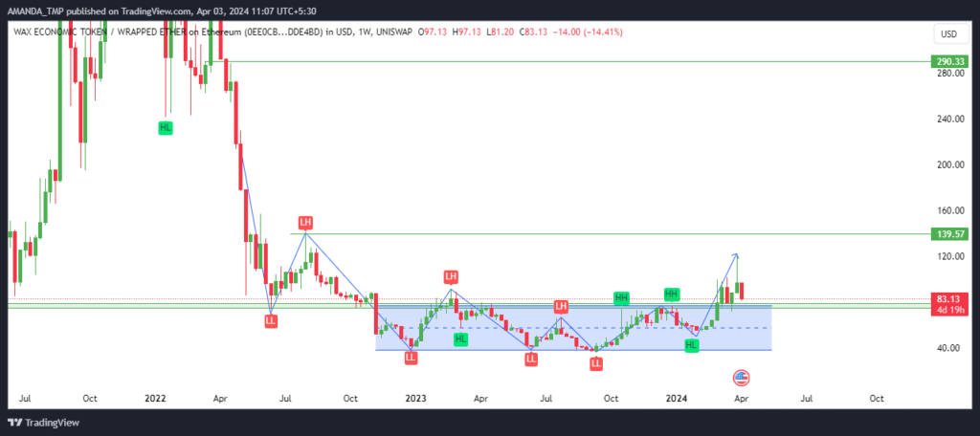Click the 2024 time axis label

pyautogui.click(x=677, y=398)
